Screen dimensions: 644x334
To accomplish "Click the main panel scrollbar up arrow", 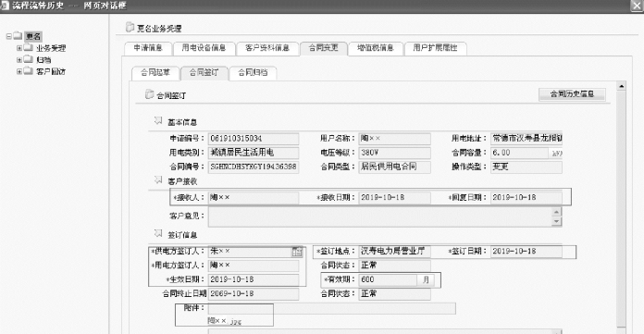I will pos(622,86).
